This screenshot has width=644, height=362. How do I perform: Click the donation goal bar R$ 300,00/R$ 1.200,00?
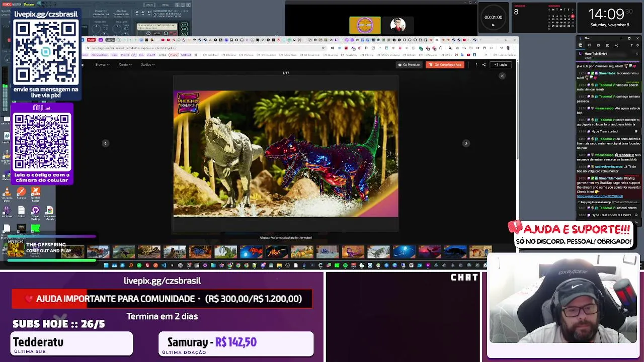point(162,299)
